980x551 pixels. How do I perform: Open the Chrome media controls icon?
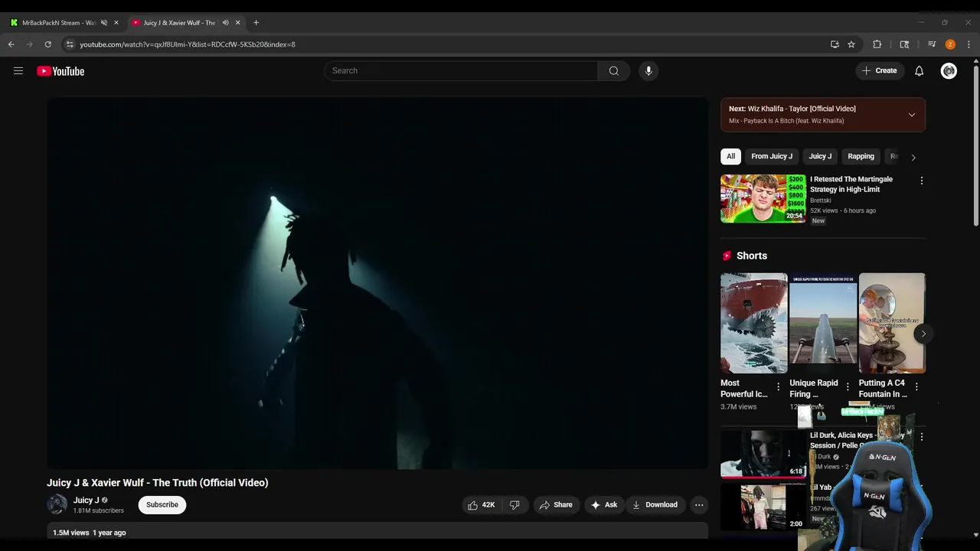point(932,44)
